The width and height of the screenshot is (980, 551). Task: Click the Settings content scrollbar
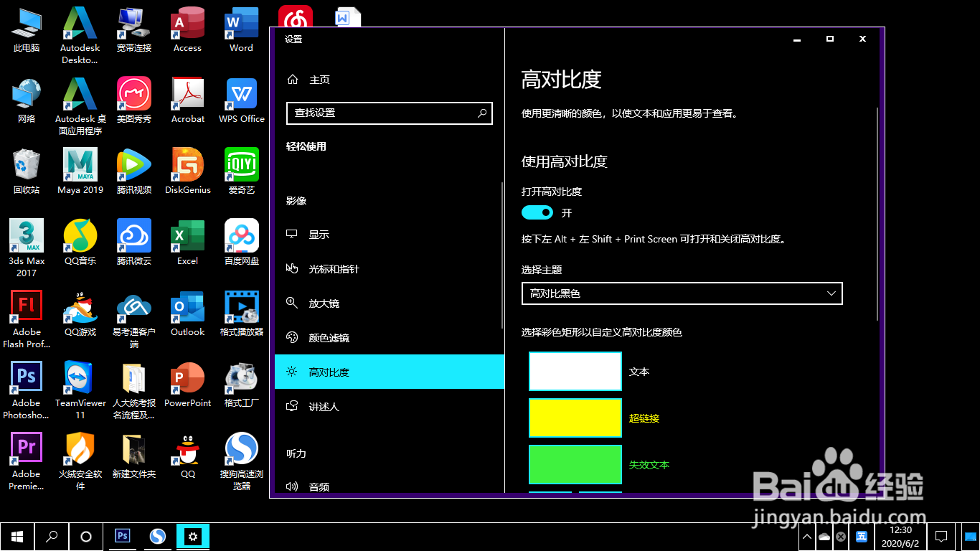pos(877,214)
